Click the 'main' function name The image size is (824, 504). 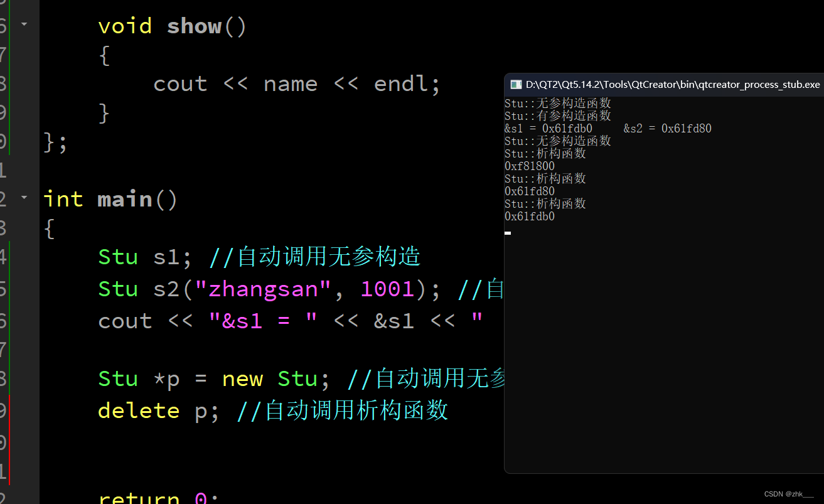(x=125, y=200)
